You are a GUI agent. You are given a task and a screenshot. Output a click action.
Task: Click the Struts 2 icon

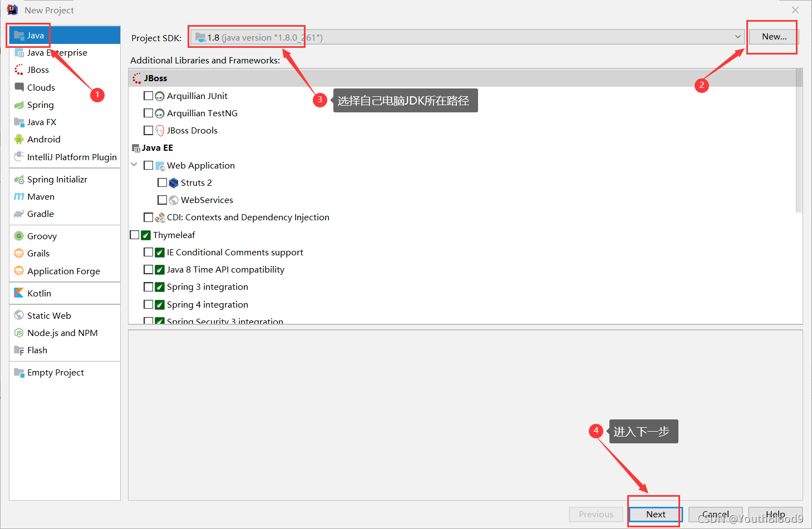tap(174, 183)
